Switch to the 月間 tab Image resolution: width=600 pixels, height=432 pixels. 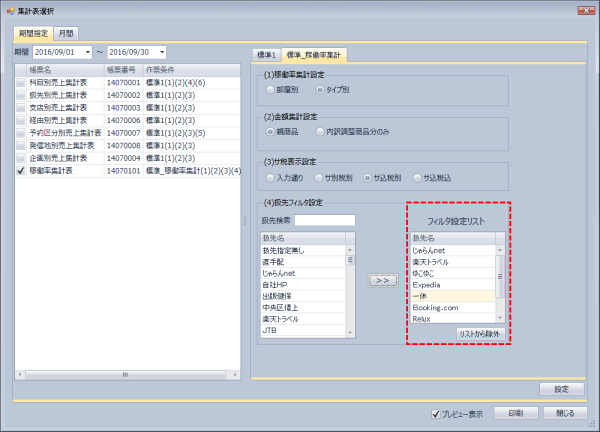coord(66,34)
